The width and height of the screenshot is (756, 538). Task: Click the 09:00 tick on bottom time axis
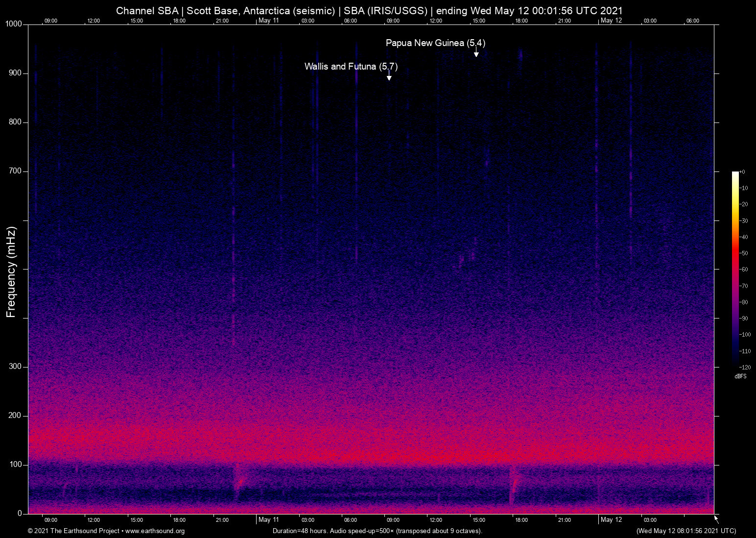click(x=51, y=520)
